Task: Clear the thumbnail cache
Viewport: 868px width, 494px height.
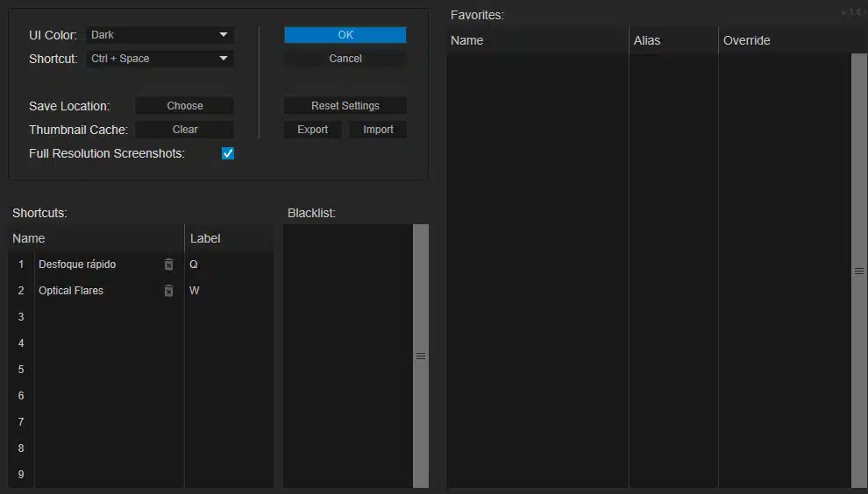Action: [184, 130]
